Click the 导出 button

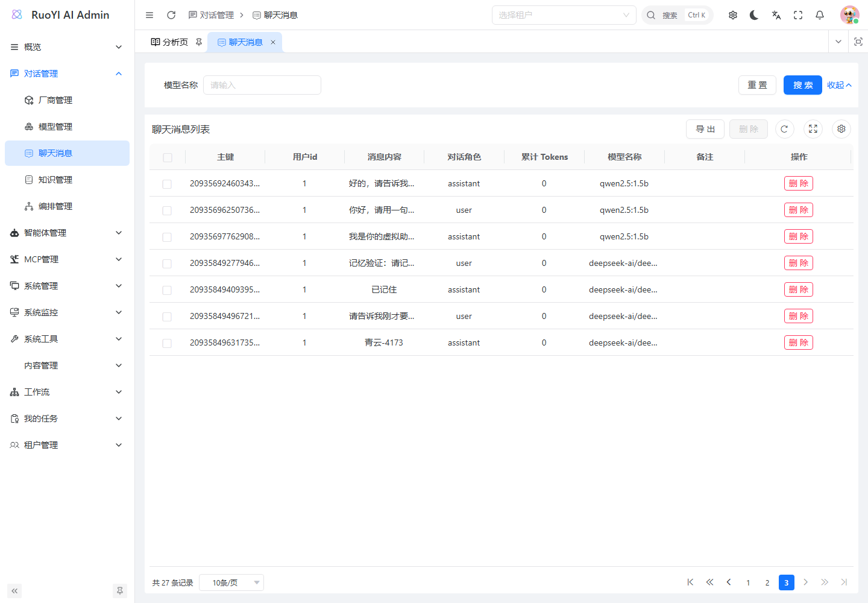click(x=705, y=129)
